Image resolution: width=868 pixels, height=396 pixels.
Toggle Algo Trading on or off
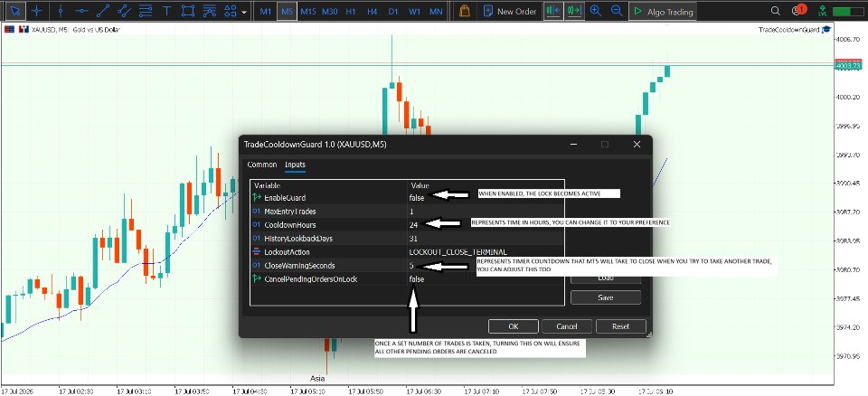click(663, 11)
